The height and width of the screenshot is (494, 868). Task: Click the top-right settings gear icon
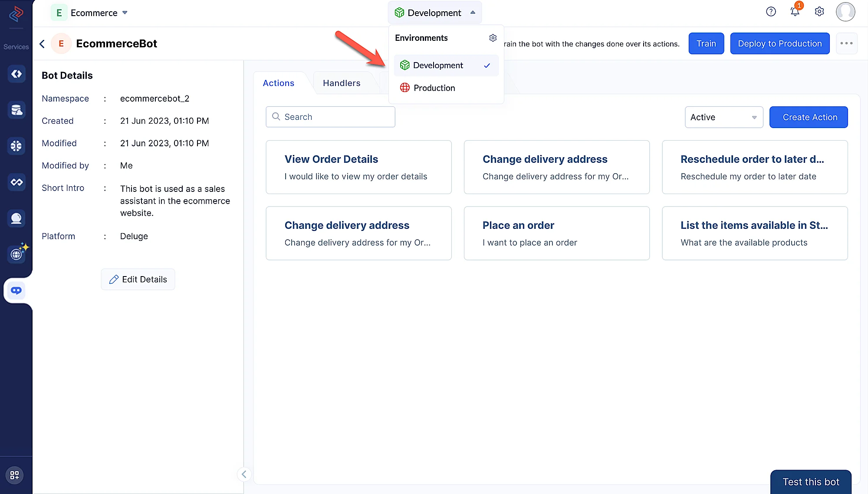click(x=819, y=12)
